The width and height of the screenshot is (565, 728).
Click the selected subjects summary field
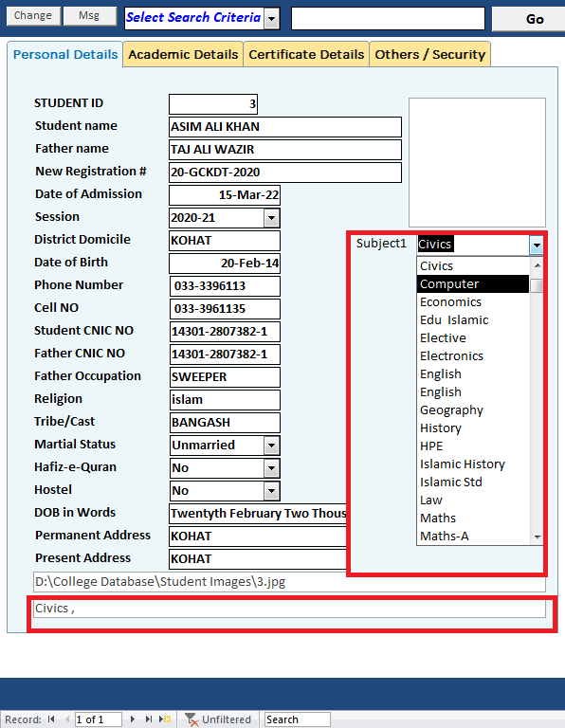click(x=289, y=609)
